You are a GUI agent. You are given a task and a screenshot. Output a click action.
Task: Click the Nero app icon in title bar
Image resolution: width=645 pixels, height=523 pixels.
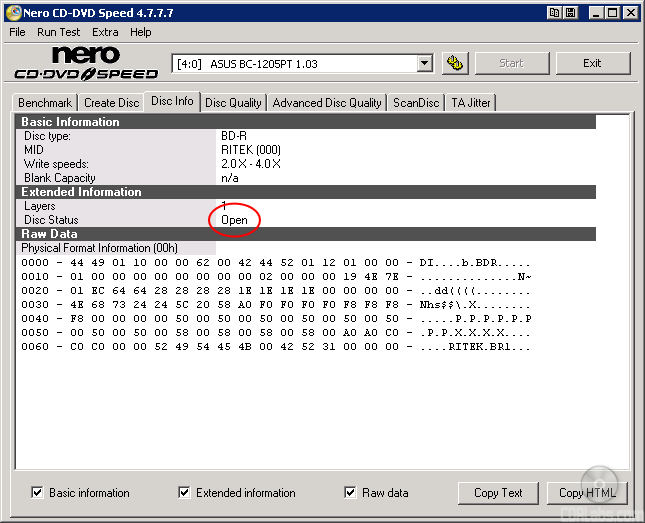click(12, 12)
